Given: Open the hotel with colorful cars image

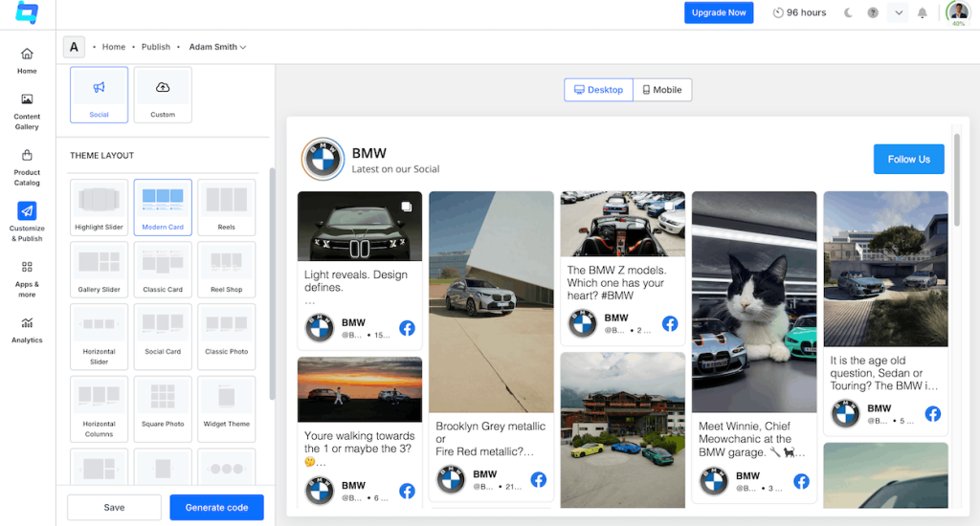Looking at the screenshot, I should point(622,429).
